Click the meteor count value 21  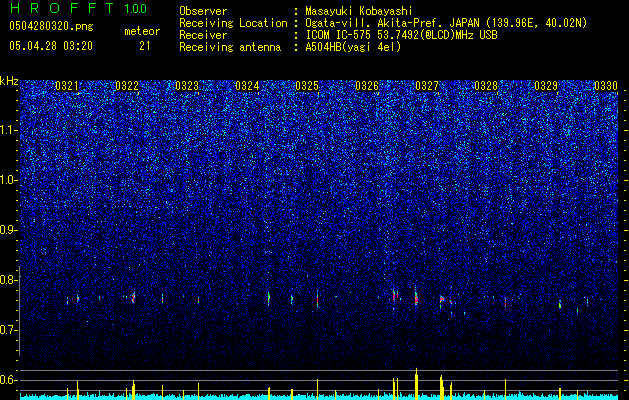pyautogui.click(x=145, y=46)
